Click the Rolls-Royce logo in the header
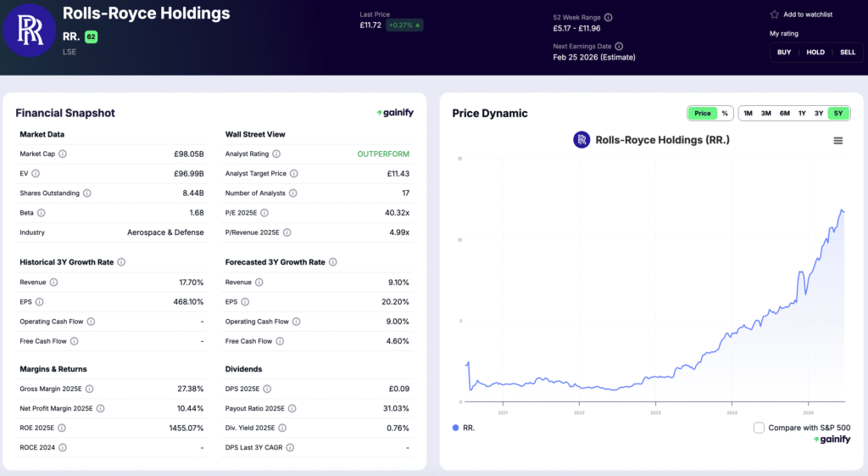This screenshot has height=476, width=868. (x=29, y=31)
